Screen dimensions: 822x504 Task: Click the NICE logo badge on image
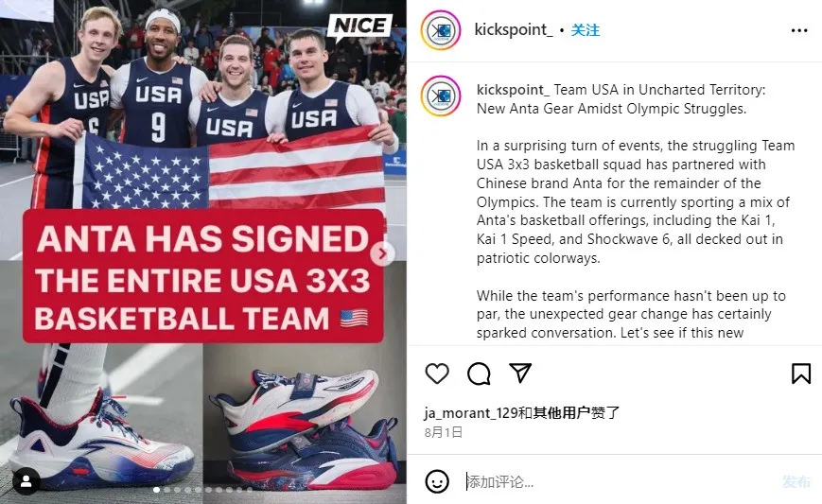[x=359, y=26]
